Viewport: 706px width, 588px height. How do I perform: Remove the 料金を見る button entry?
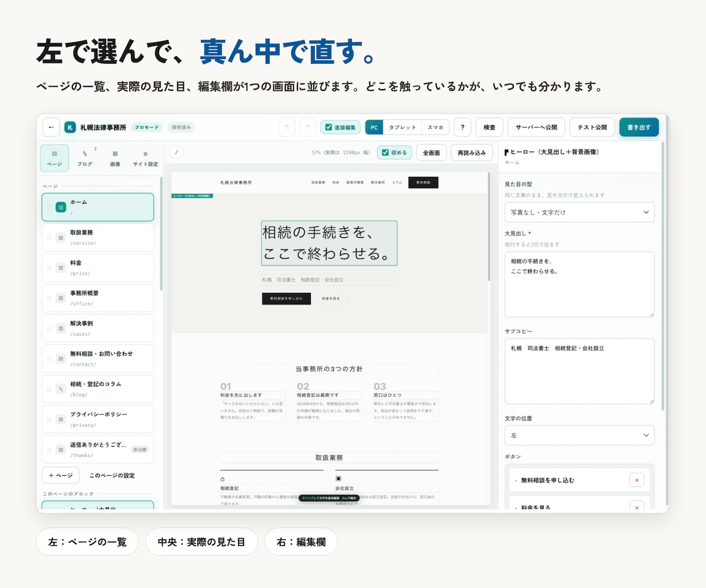(x=637, y=507)
